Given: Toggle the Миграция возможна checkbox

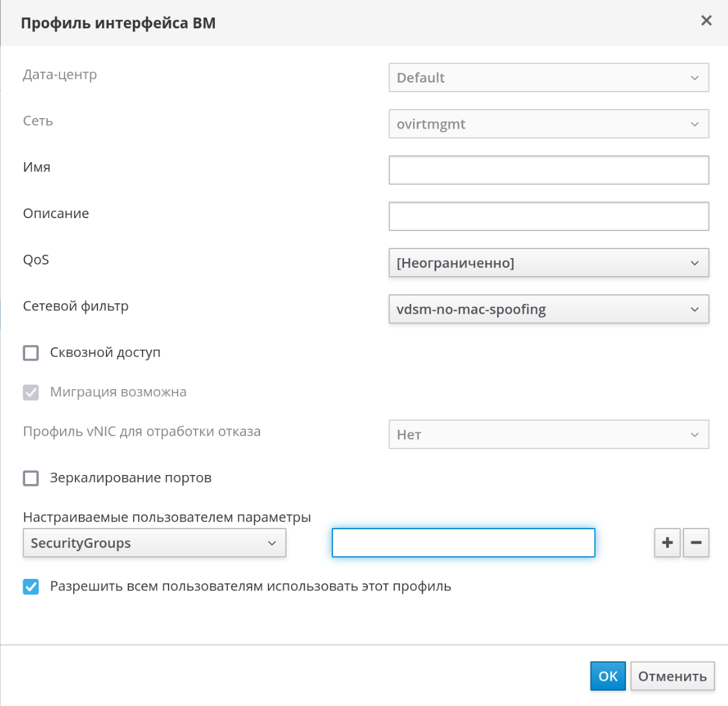Looking at the screenshot, I should click(x=31, y=392).
